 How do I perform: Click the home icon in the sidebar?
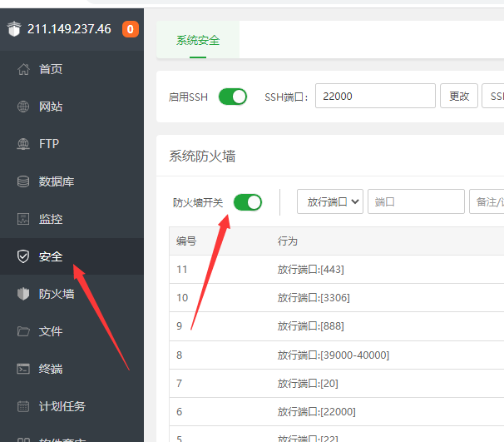(x=23, y=69)
